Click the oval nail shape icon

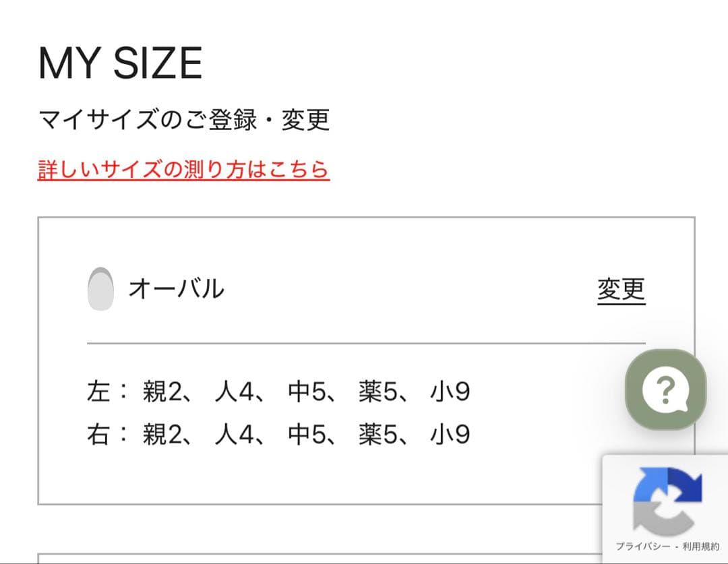100,290
